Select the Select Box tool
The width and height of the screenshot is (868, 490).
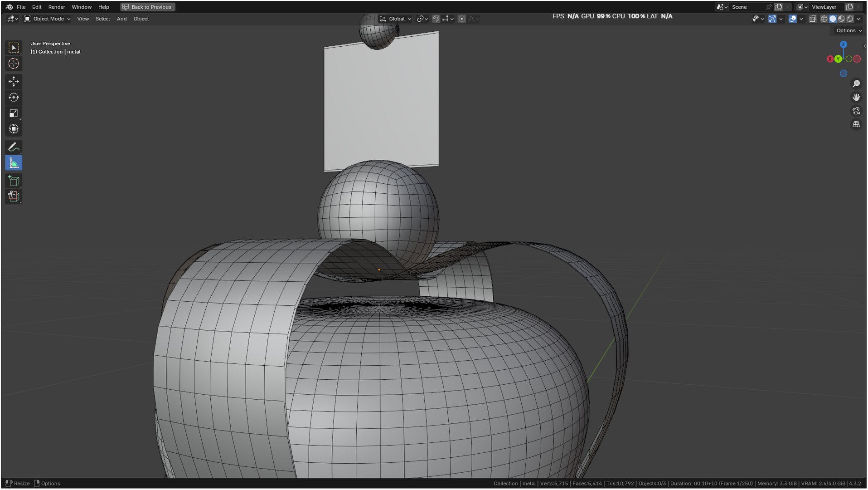click(x=14, y=48)
